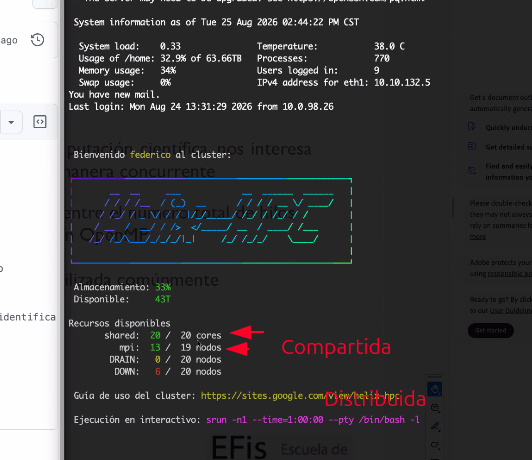
Task: Click the username 'federico' in welcome line
Action: coord(150,155)
